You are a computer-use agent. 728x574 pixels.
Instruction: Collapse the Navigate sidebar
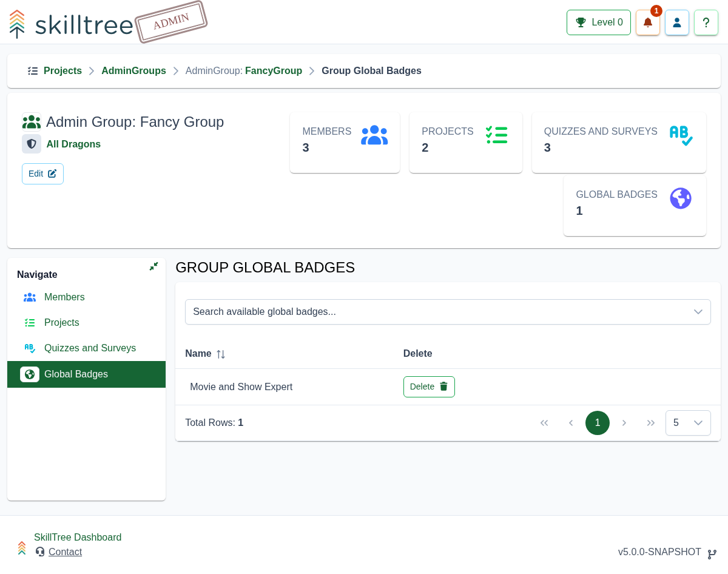pyautogui.click(x=154, y=266)
